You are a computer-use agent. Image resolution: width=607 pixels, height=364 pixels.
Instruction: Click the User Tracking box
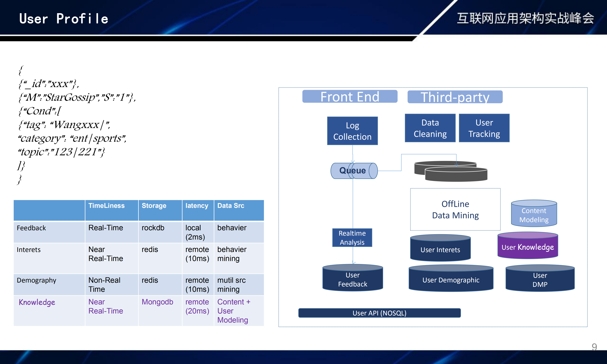point(484,128)
